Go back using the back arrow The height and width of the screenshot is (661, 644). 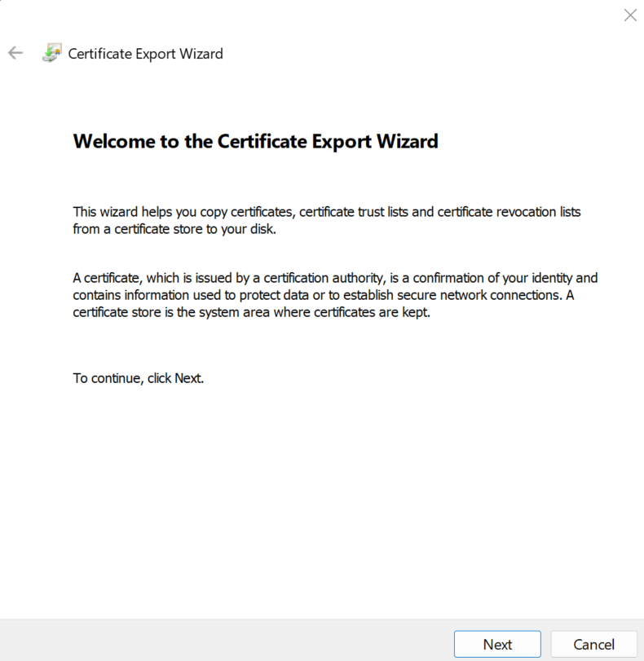click(15, 53)
